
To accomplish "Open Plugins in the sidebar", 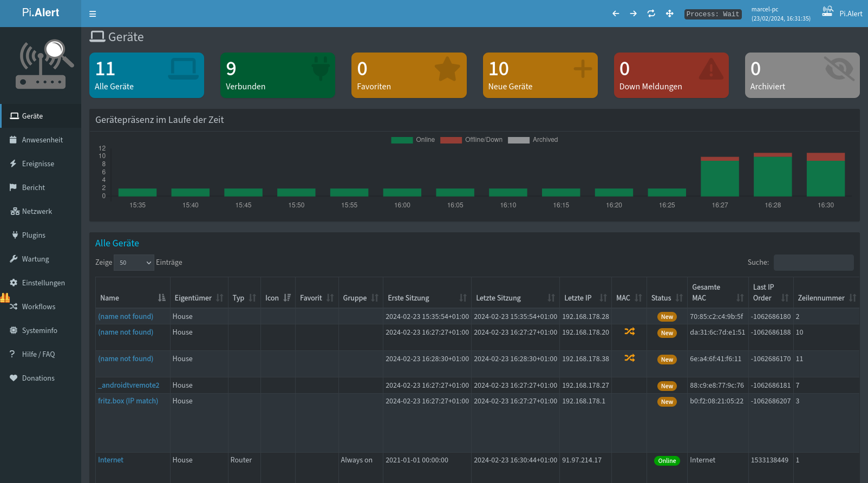I will tap(41, 235).
